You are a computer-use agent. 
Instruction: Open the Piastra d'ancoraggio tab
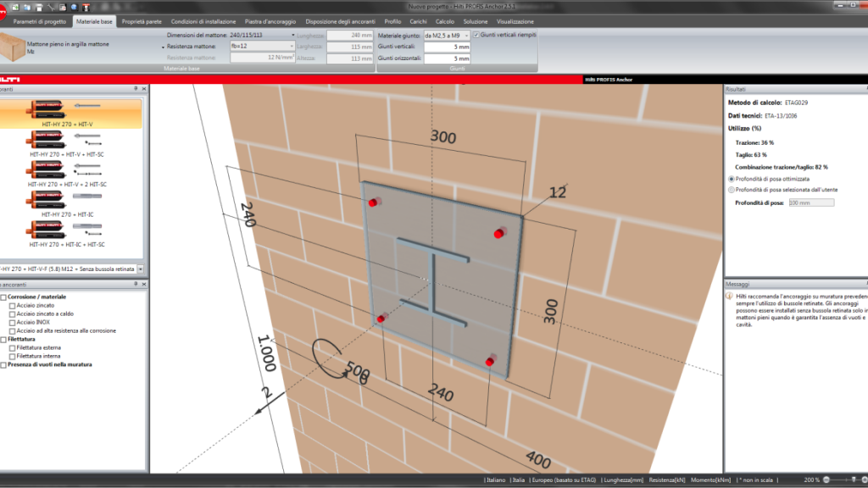tap(270, 21)
